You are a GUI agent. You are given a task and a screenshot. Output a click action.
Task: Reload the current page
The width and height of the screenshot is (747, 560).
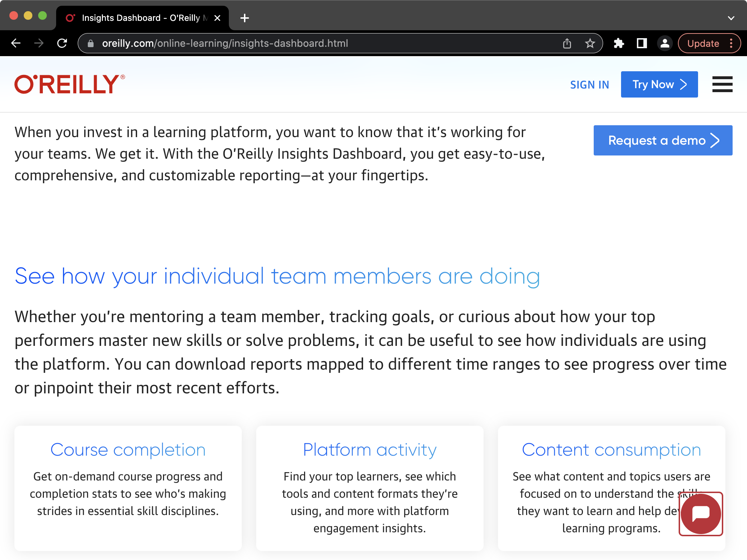coord(62,43)
